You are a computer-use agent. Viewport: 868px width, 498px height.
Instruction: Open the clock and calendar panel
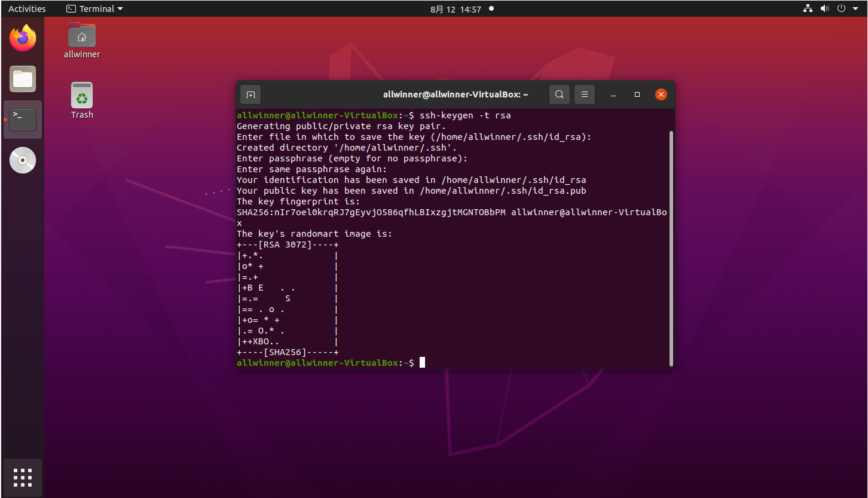(456, 9)
